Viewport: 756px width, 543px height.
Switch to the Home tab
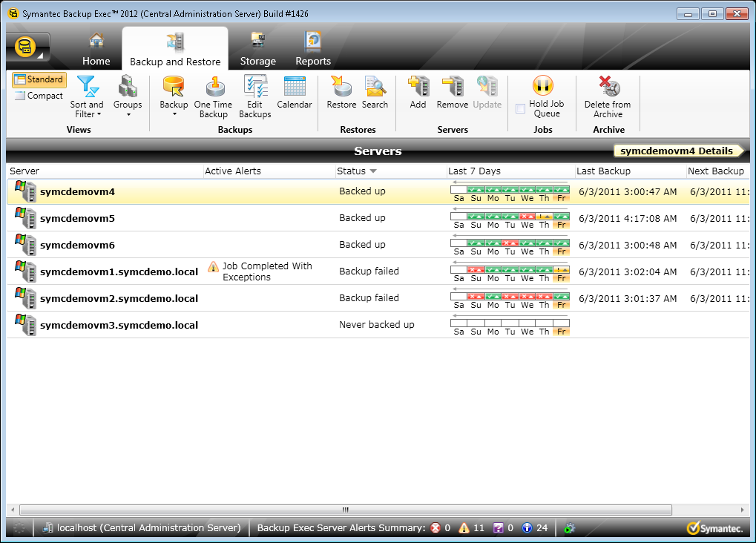coord(96,49)
